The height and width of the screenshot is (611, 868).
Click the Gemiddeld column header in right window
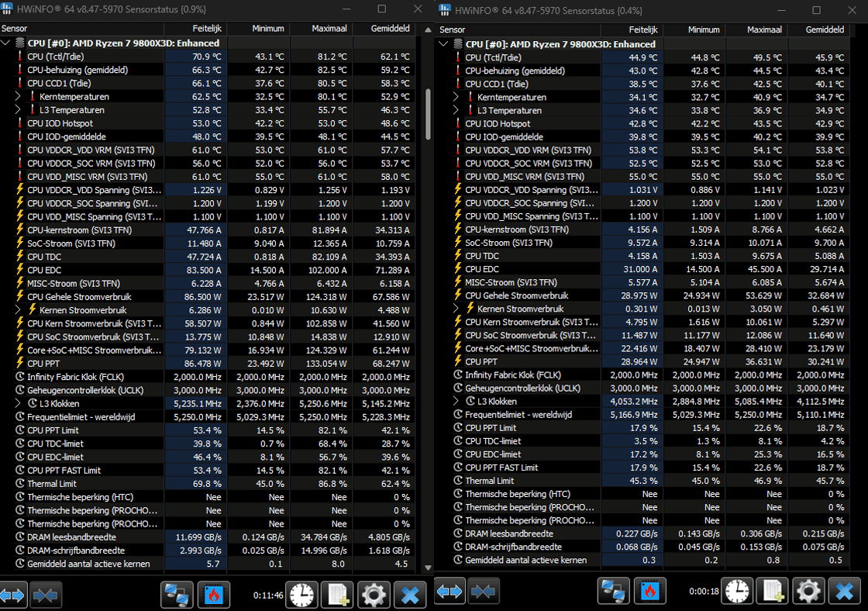coord(818,29)
